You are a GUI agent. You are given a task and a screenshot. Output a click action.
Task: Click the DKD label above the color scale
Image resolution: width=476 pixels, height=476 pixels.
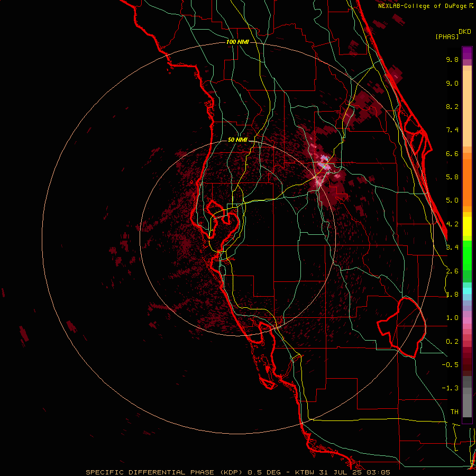coord(465,32)
